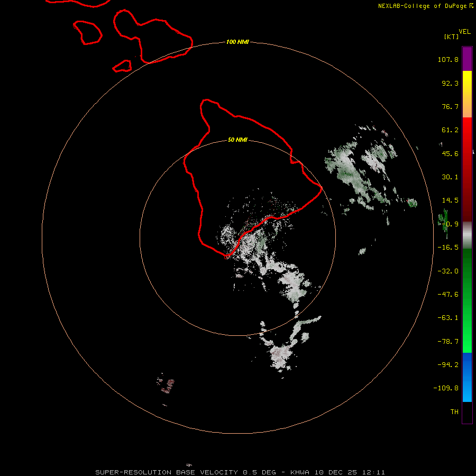476x476 pixels.
Task: Click the 30.1 velocity scale value
Action: (450, 177)
